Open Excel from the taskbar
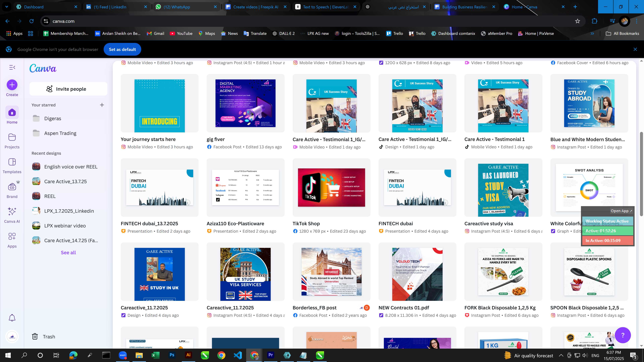644x362 pixels. (155, 355)
